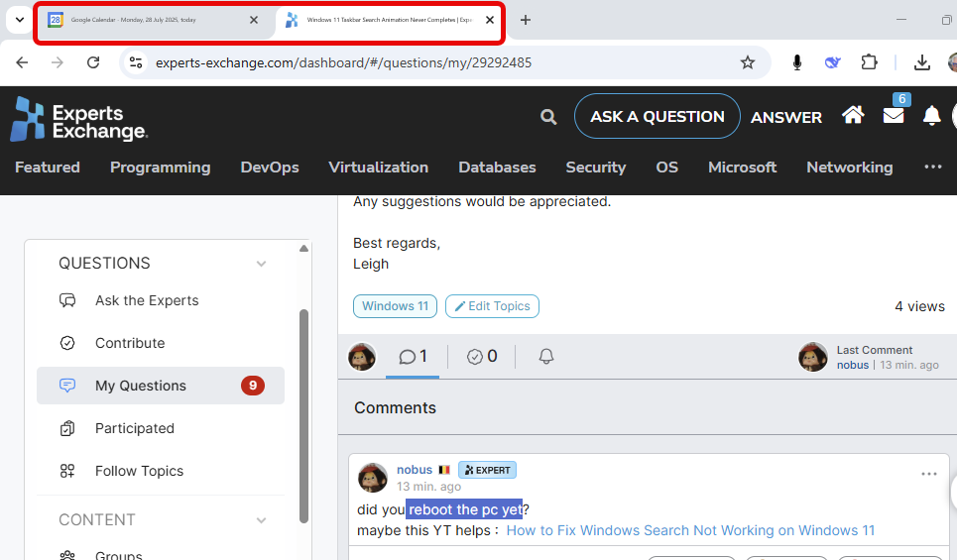Image resolution: width=957 pixels, height=560 pixels.
Task: Show more topics via the ellipsis
Action: 932,167
